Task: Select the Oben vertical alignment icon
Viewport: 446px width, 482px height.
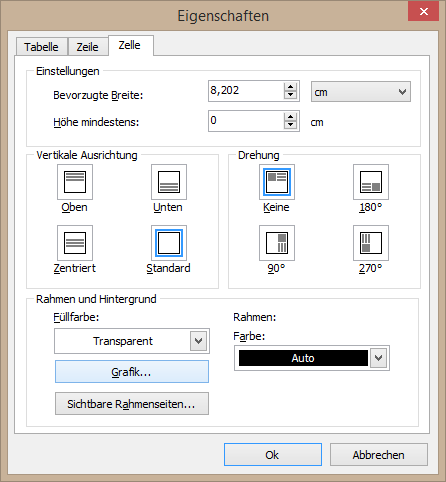Action: tap(75, 182)
